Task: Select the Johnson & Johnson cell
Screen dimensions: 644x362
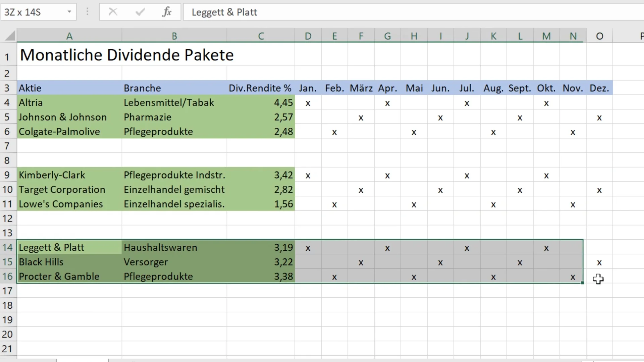Action: click(69, 117)
